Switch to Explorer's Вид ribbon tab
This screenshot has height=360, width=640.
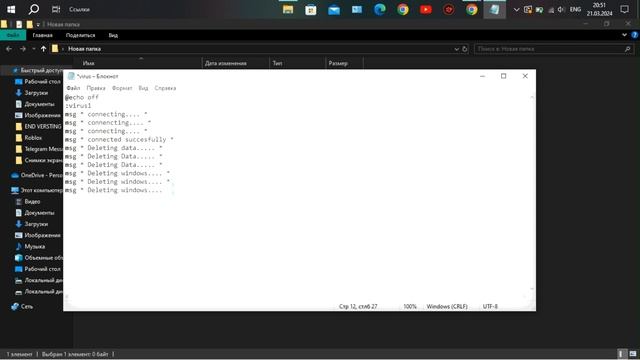point(113,36)
